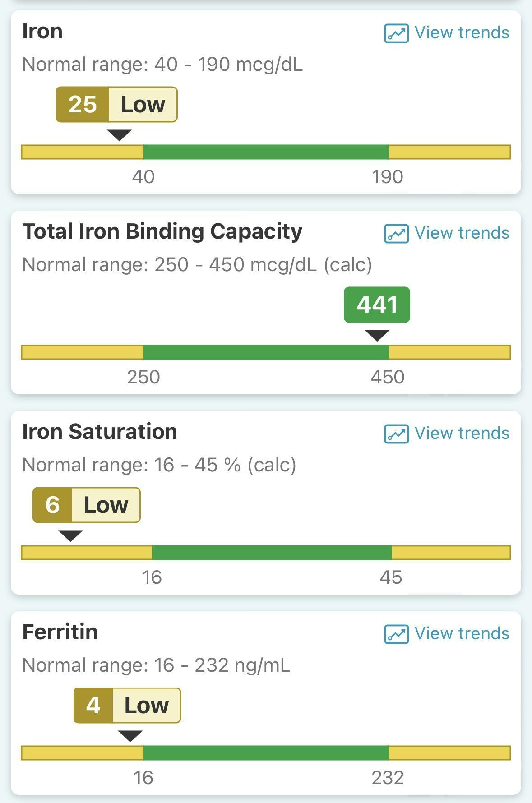
Task: Click the trend chart icon for Total Iron Binding Capacity
Action: pos(396,234)
